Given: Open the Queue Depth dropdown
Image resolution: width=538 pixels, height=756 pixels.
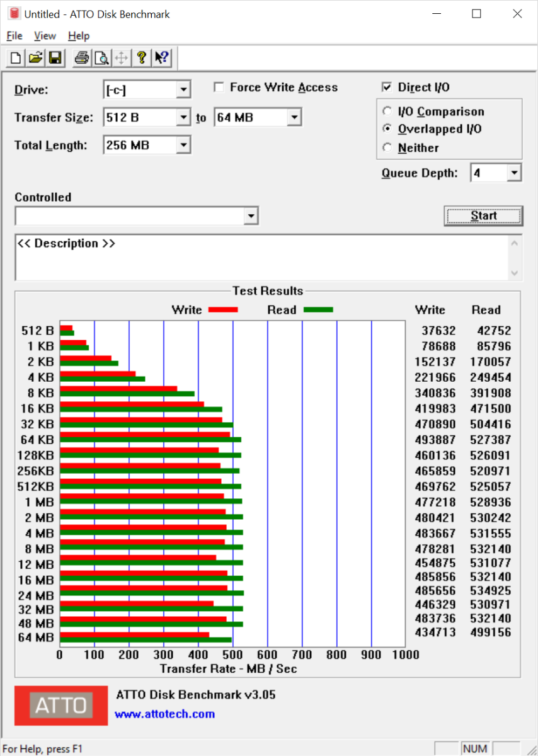Looking at the screenshot, I should pos(514,173).
